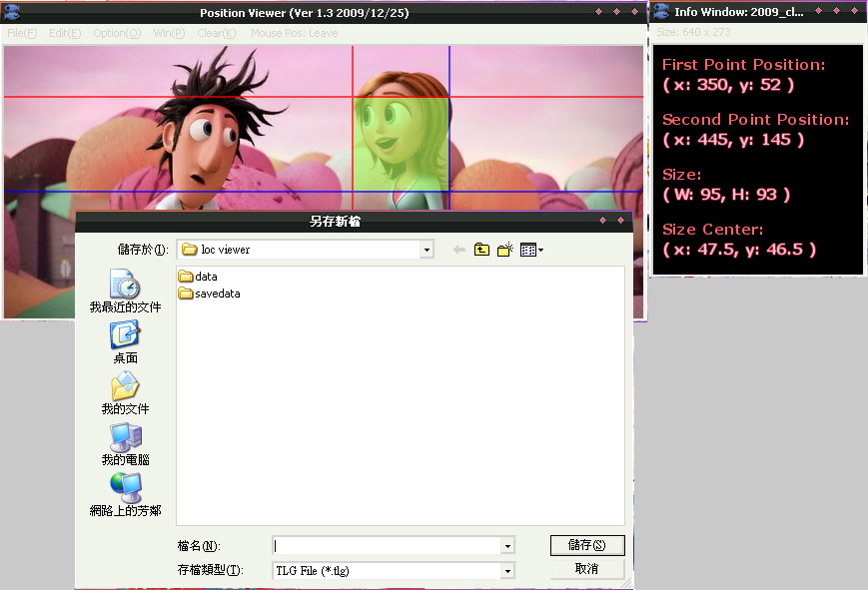This screenshot has width=868, height=590.
Task: Open My Recent Documents (我最近的文件)
Action: tap(125, 292)
